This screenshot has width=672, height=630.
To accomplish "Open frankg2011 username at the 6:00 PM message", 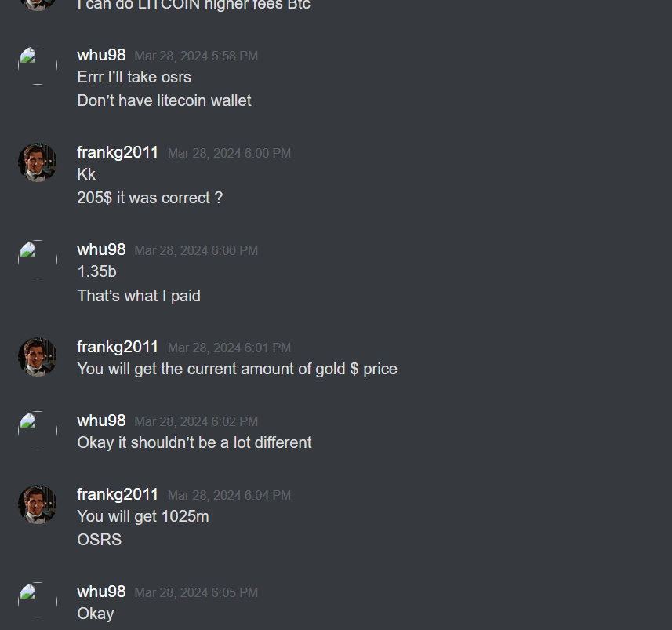I will pyautogui.click(x=118, y=153).
